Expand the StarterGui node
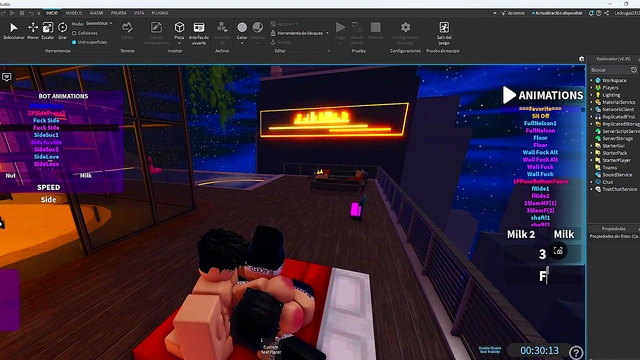 pos(591,146)
